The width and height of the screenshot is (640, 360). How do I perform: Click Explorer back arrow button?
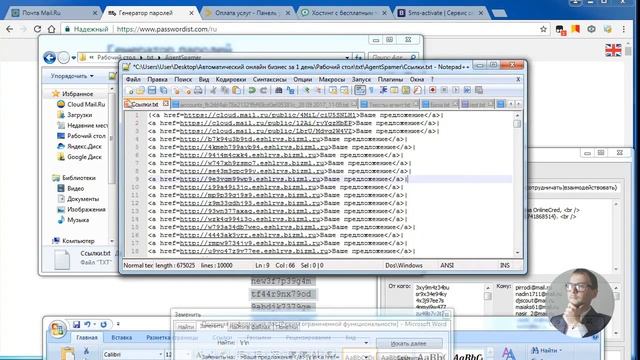click(x=50, y=58)
